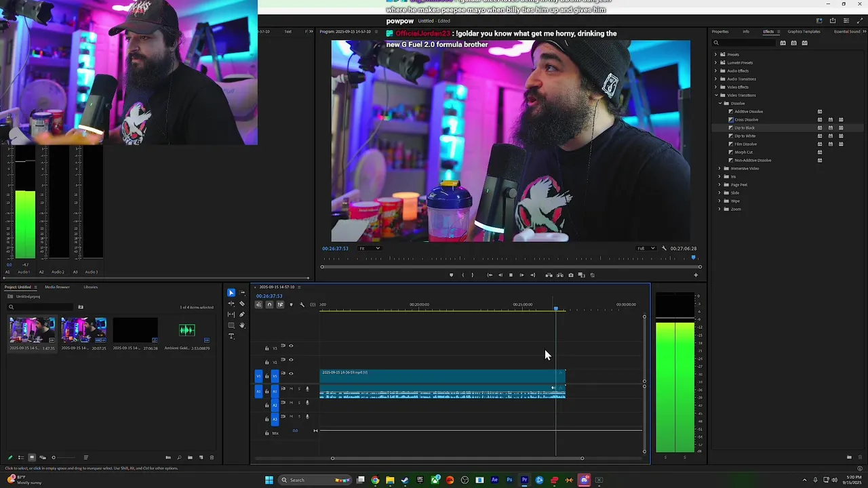Open the Libraries tab
Viewport: 868px width, 488px height.
90,287
